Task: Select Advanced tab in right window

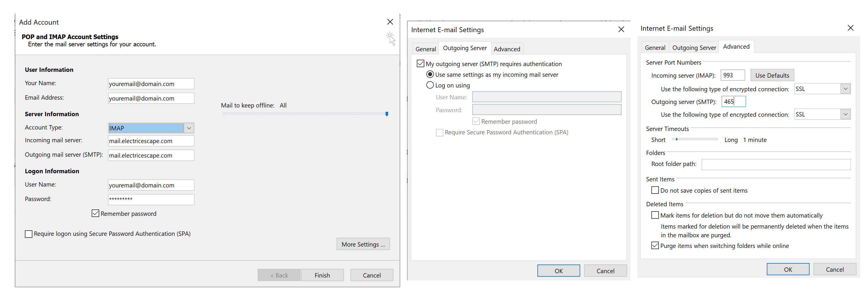Action: tap(736, 47)
